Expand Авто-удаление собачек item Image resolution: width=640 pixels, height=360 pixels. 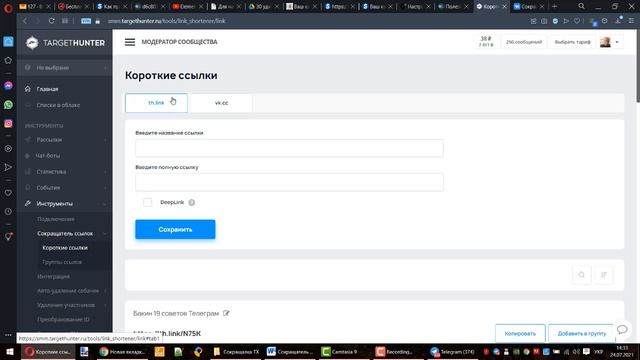point(68,291)
